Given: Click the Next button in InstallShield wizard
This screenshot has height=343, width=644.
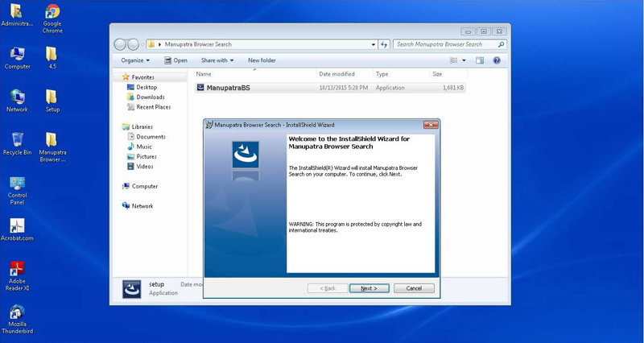Looking at the screenshot, I should [369, 288].
